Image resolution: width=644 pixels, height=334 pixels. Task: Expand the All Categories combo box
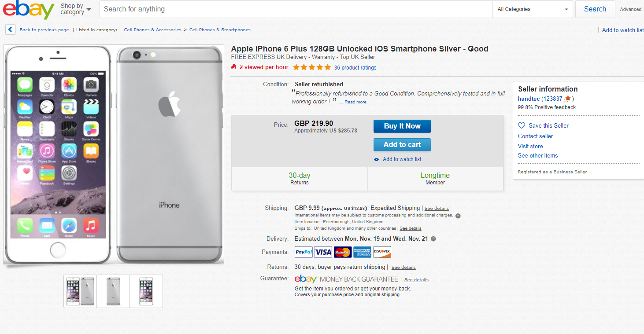533,9
